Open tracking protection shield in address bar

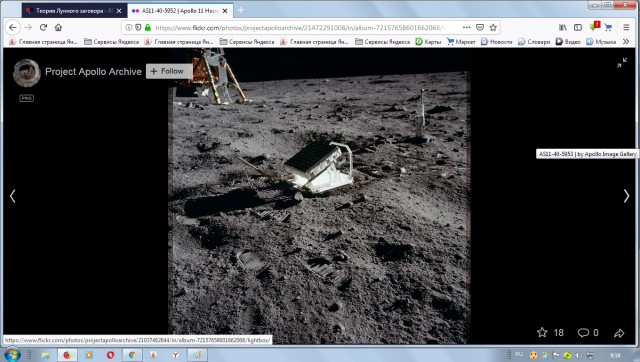[x=138, y=27]
